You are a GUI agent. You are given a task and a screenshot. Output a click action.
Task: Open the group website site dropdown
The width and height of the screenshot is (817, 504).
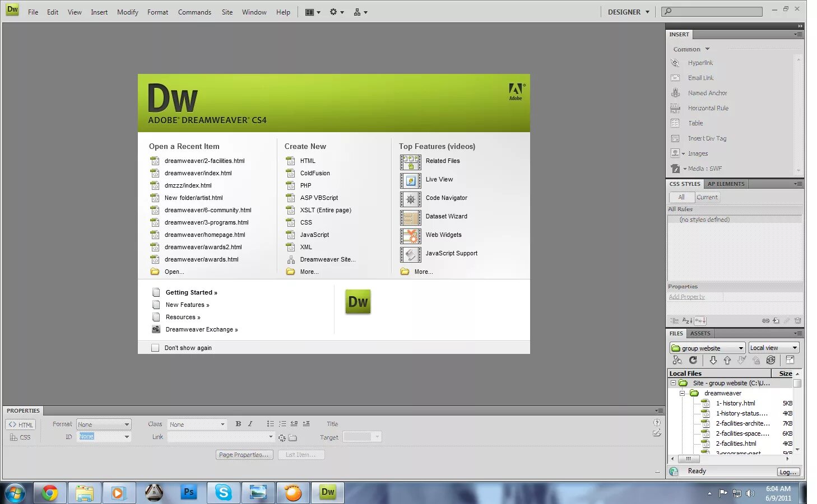click(x=708, y=348)
